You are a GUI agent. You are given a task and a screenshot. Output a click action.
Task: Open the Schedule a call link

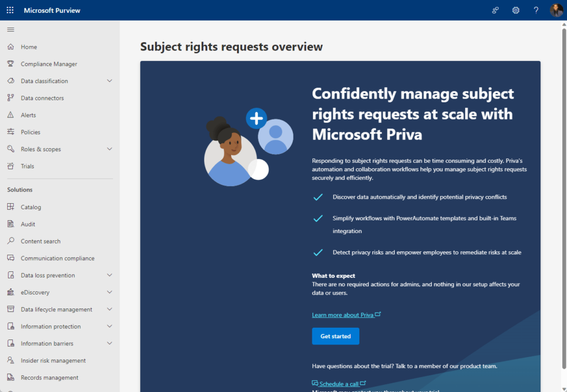pos(339,384)
